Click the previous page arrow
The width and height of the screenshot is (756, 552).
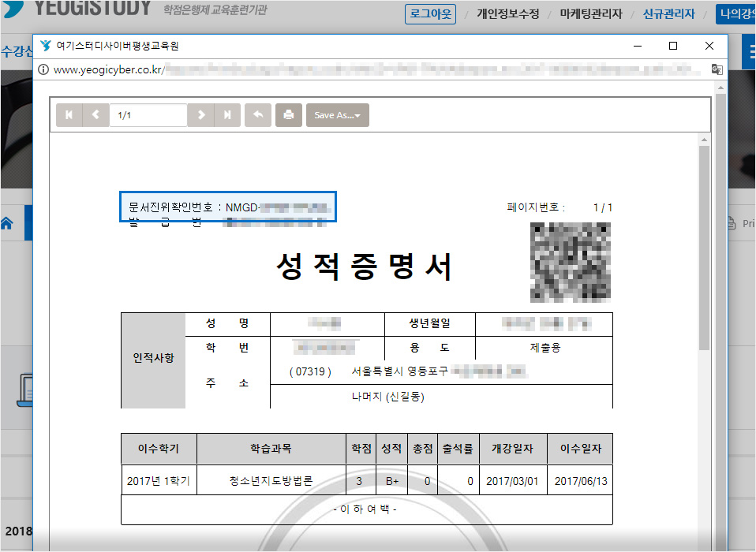pos(95,115)
